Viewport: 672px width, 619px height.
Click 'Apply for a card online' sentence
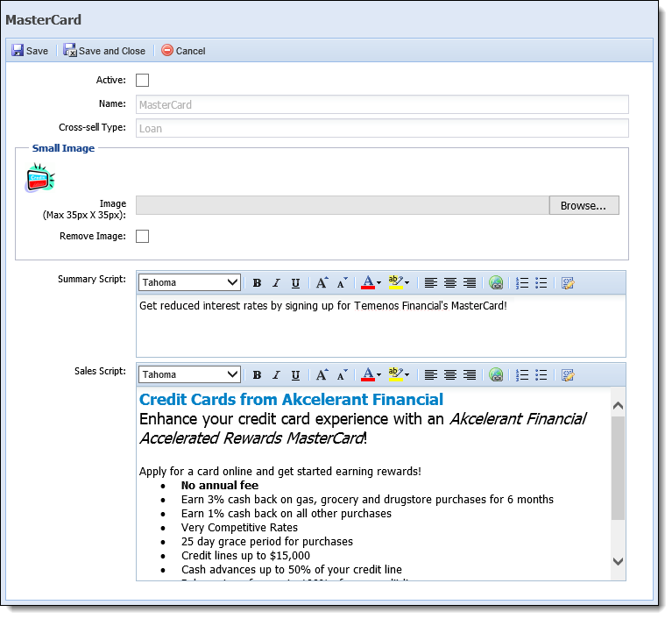click(280, 472)
